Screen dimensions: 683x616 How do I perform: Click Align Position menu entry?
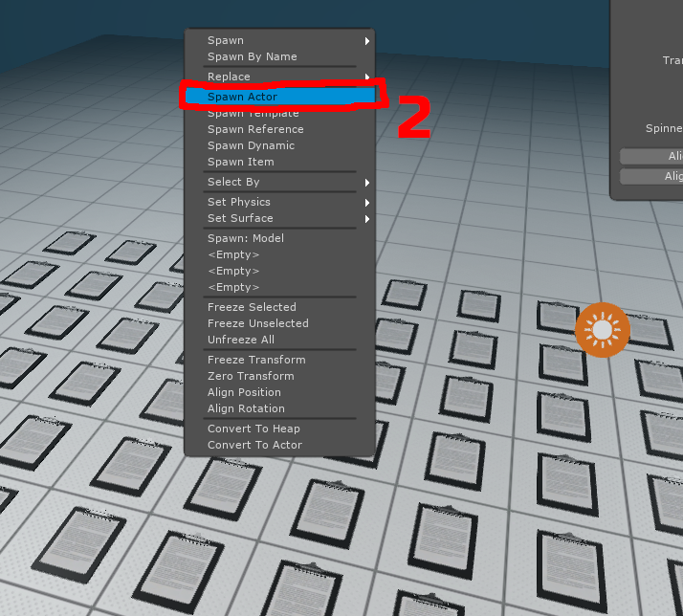(x=279, y=392)
